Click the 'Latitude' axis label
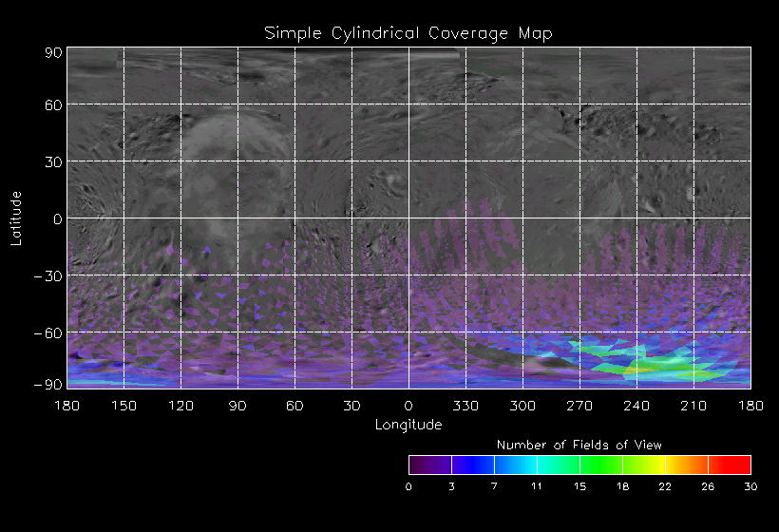 point(16,218)
